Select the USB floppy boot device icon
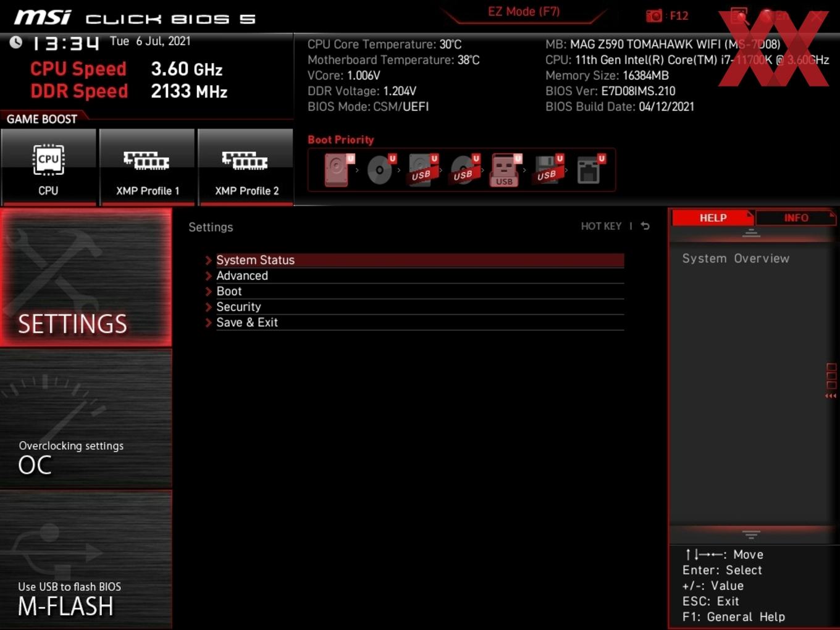The height and width of the screenshot is (630, 840). 548,170
